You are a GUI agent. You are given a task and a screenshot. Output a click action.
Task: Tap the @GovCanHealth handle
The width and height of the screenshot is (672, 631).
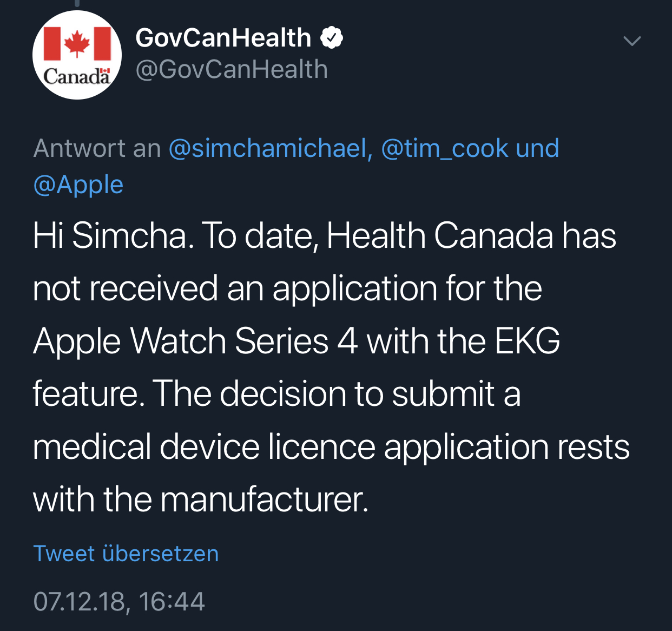tap(232, 69)
